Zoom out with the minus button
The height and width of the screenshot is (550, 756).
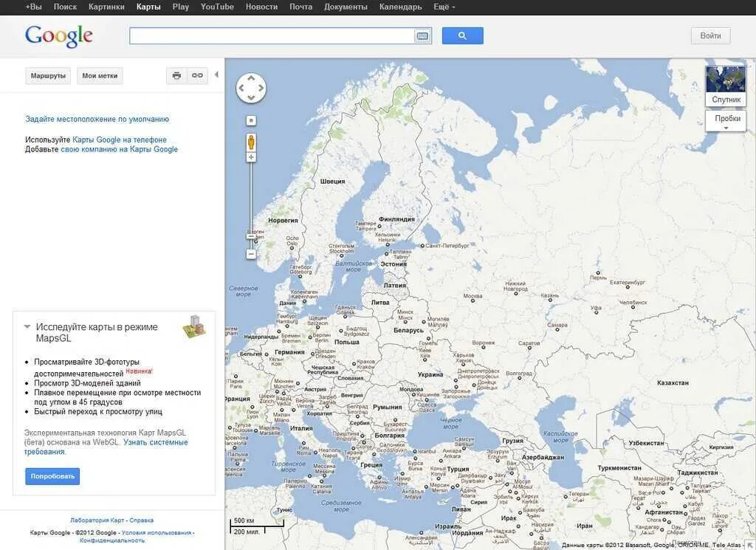tap(251, 254)
